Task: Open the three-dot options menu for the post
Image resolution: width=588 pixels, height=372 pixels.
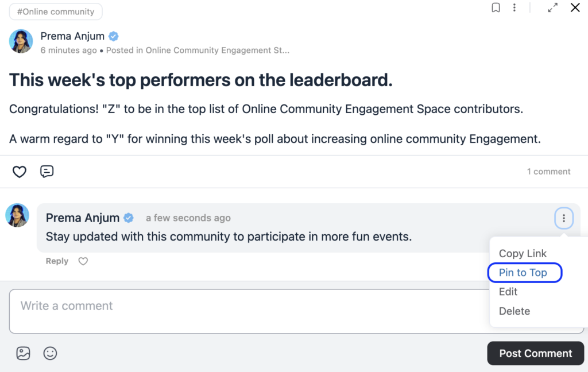Action: (x=514, y=7)
